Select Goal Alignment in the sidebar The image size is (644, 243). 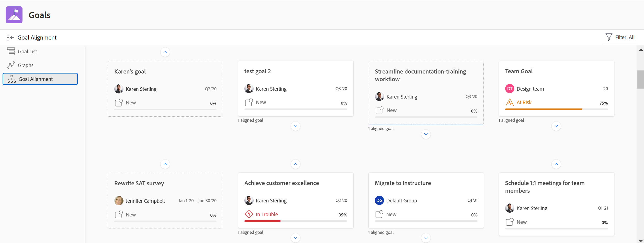[x=40, y=79]
